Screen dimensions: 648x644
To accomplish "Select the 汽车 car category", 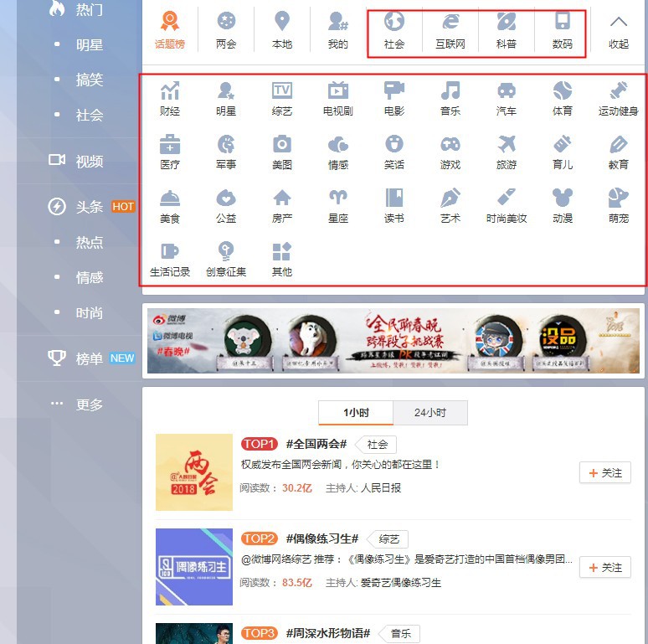I will [x=507, y=98].
